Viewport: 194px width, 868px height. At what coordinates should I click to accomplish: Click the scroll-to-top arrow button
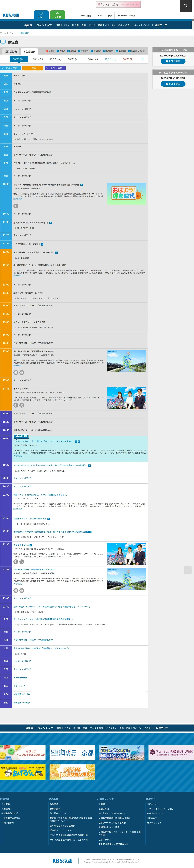click(x=188, y=570)
